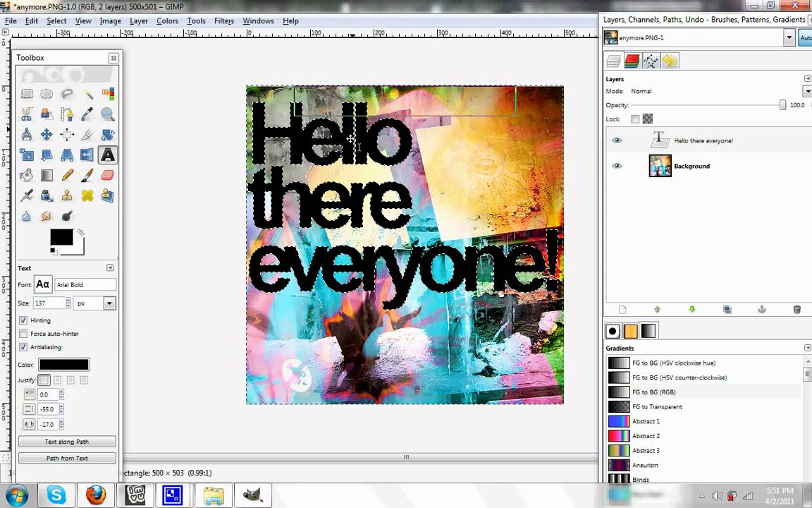Select the Blend gradient tool
The height and width of the screenshot is (508, 812).
[47, 175]
